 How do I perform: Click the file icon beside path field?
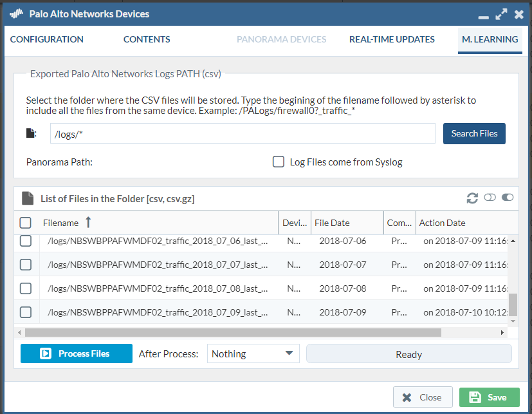[x=30, y=133]
